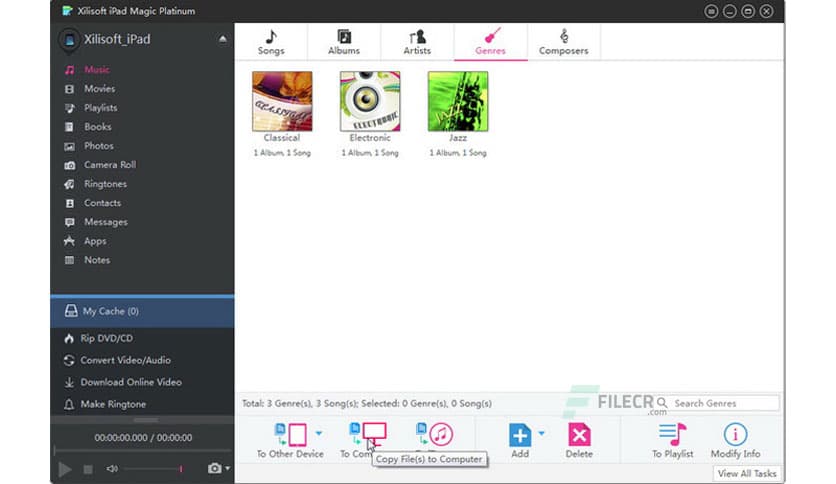Adjust the volume slider
The image size is (836, 484).
point(155,469)
